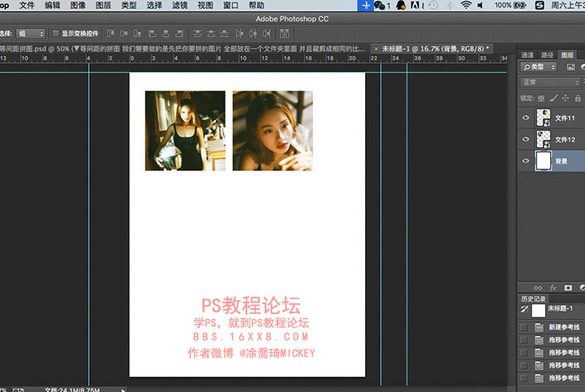Screen dimensions: 585x392
Task: Click the 新建参考线 history state icon
Action: click(x=539, y=327)
